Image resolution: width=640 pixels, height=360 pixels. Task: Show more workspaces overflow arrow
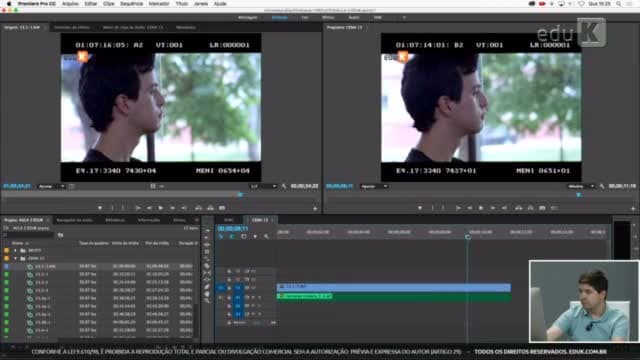pos(404,18)
